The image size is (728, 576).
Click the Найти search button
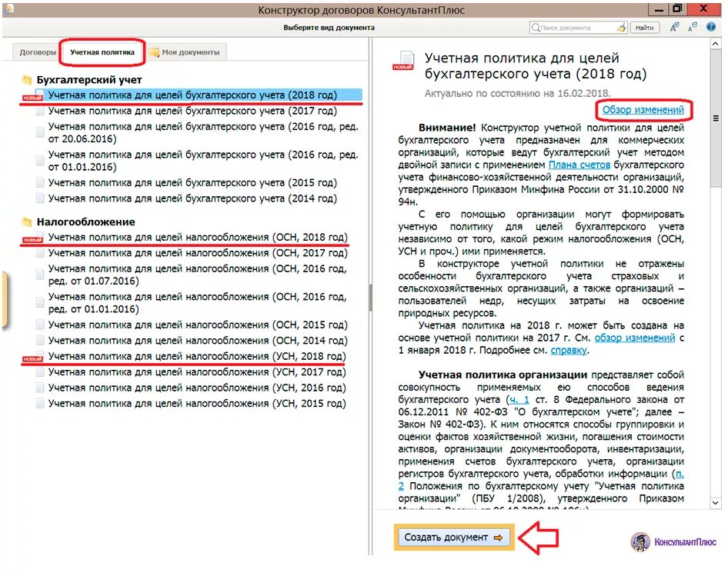tap(644, 28)
